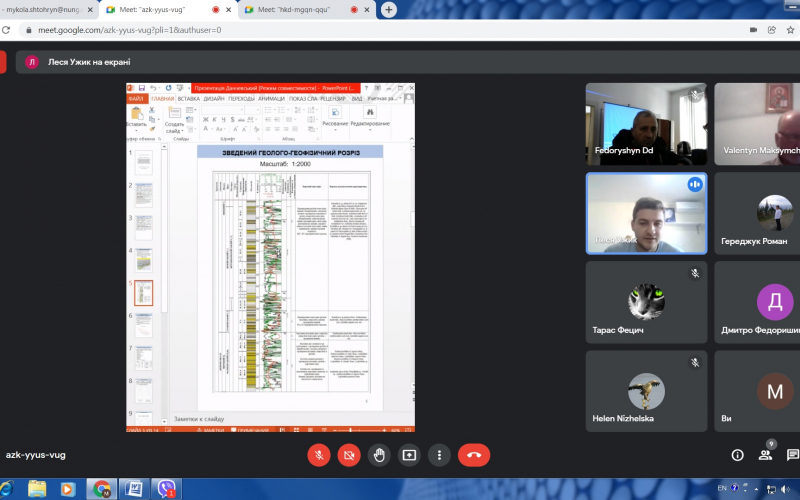Click the present screen button
The height and width of the screenshot is (500, 800).
409,455
